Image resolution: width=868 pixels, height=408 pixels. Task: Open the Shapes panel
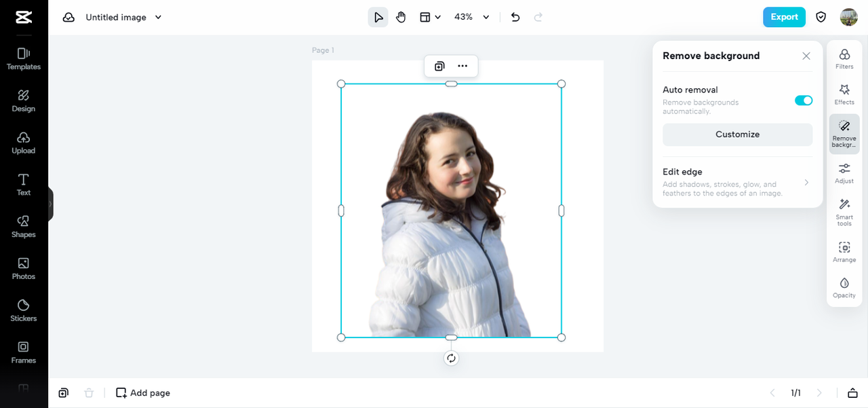[24, 227]
